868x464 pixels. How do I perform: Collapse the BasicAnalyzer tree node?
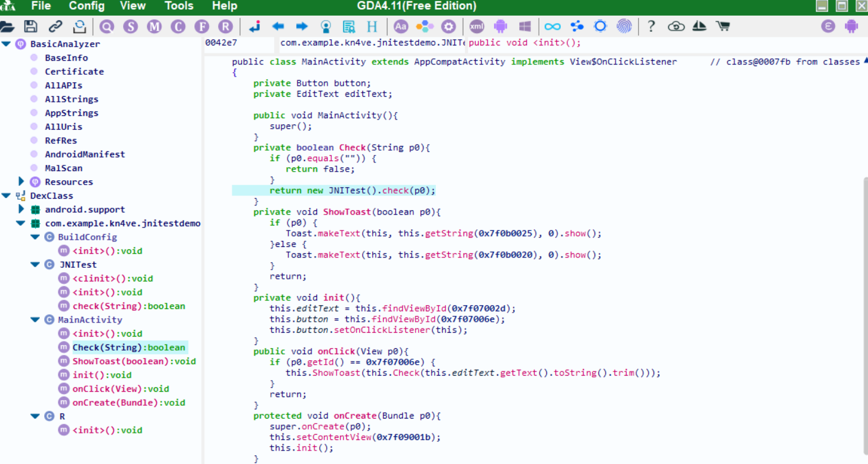(6, 44)
